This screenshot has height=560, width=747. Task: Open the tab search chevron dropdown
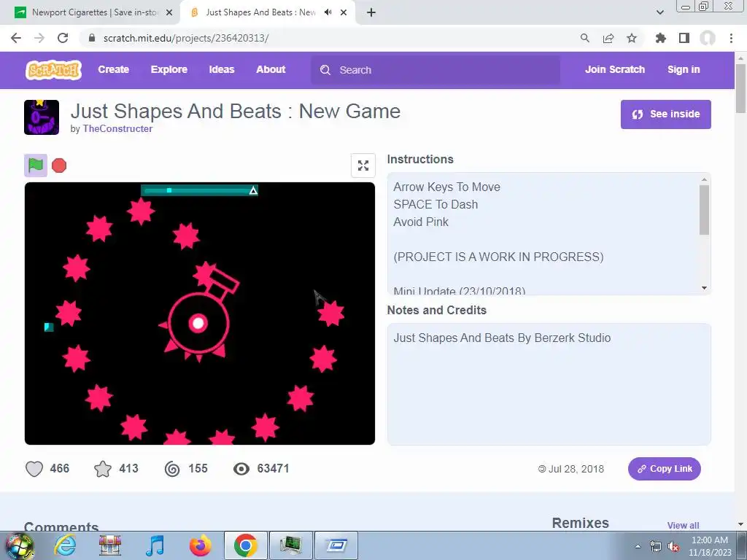pyautogui.click(x=659, y=12)
